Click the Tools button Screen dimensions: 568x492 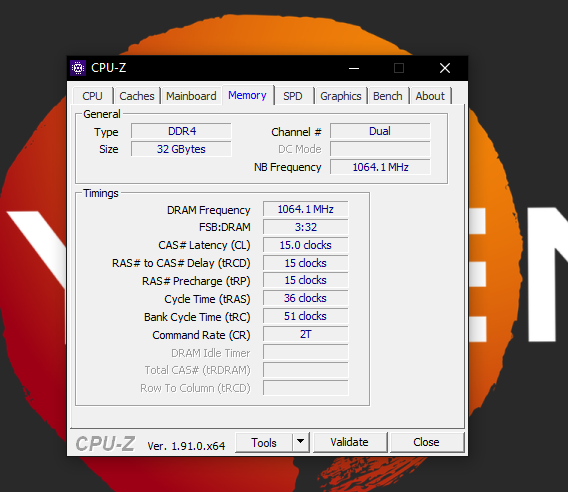(x=264, y=442)
